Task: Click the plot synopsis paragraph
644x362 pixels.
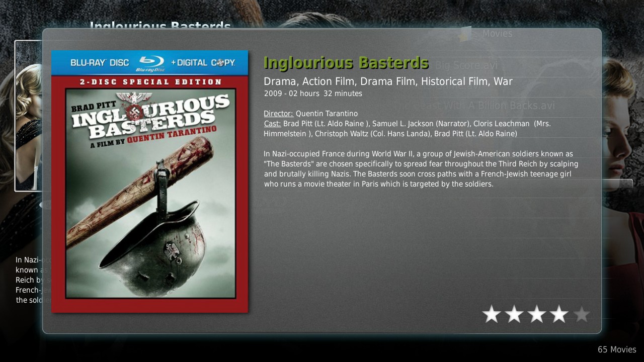Action: coord(421,169)
